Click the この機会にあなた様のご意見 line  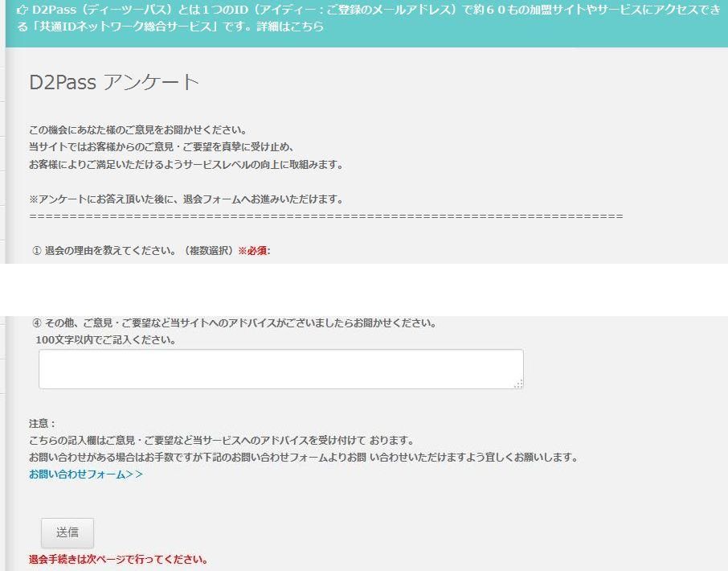coord(138,130)
